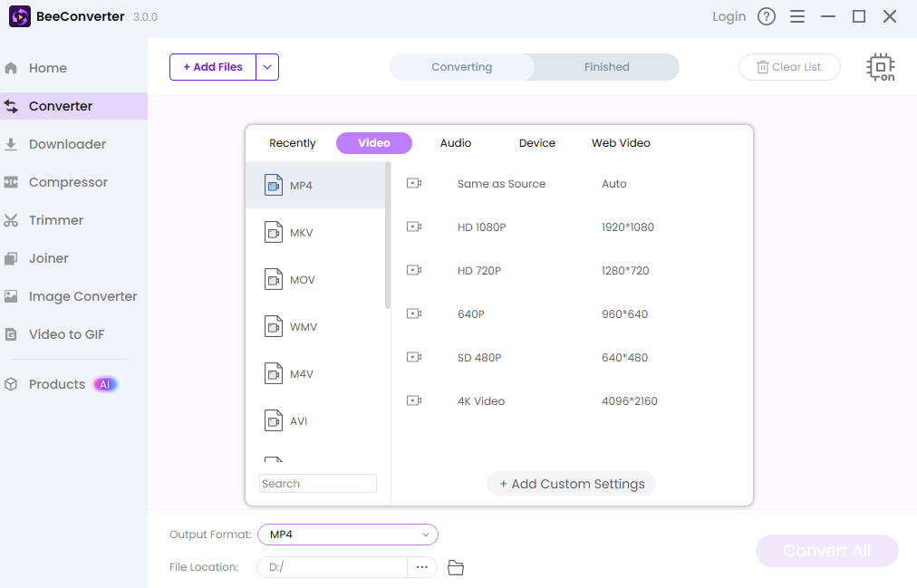The height and width of the screenshot is (588, 917).
Task: Expand the Add Files dropdown arrow
Action: [x=267, y=67]
